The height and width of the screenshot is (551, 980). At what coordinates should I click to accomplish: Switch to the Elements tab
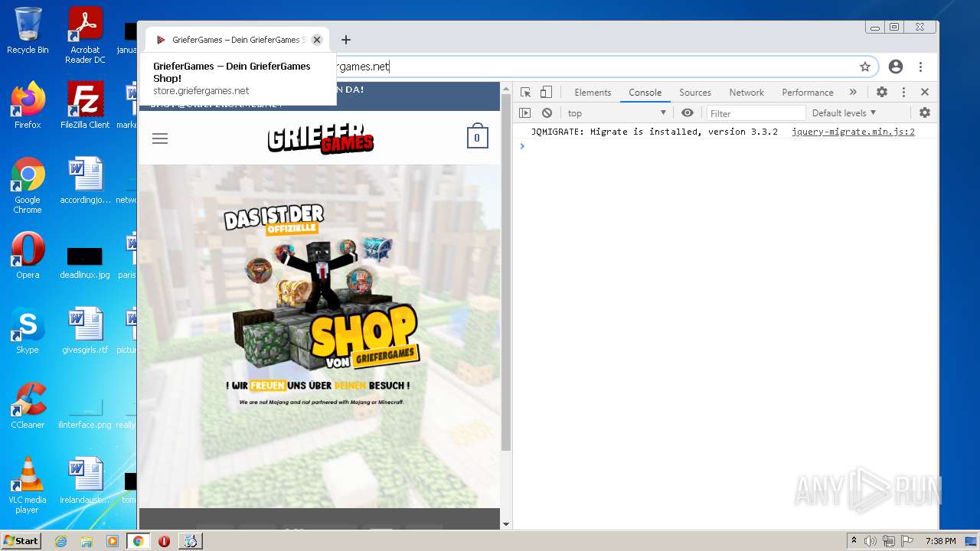coord(593,92)
